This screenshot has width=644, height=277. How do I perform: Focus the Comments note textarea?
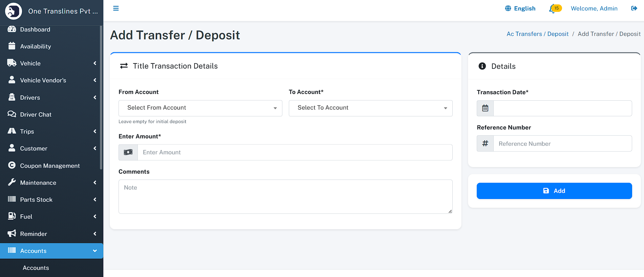(285, 197)
